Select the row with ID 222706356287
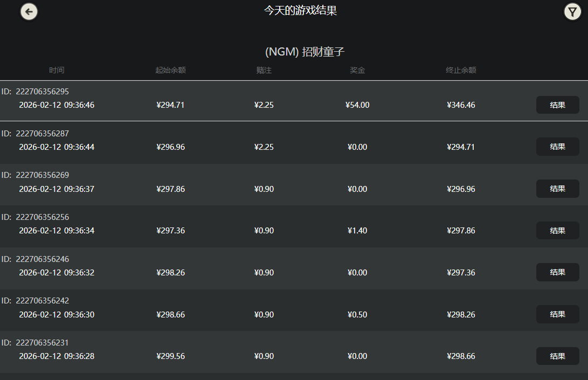The image size is (588, 380). tap(42, 133)
